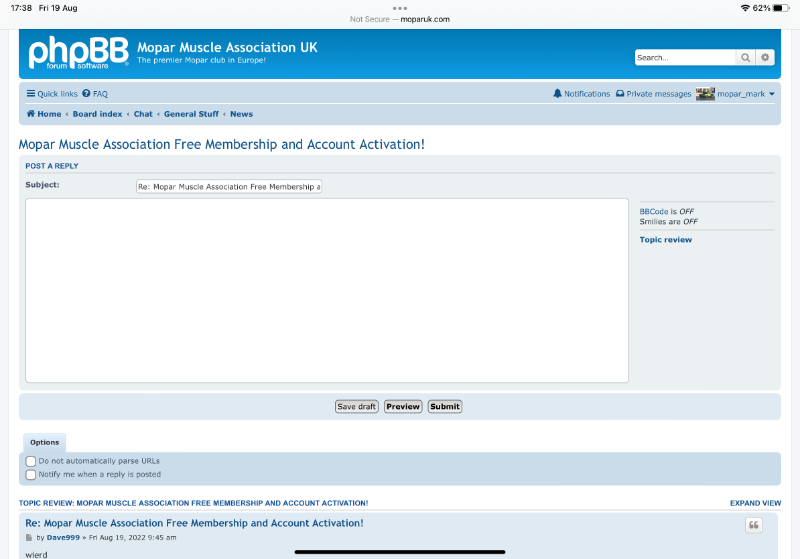
Task: Click the phpBB logo
Action: [77, 53]
